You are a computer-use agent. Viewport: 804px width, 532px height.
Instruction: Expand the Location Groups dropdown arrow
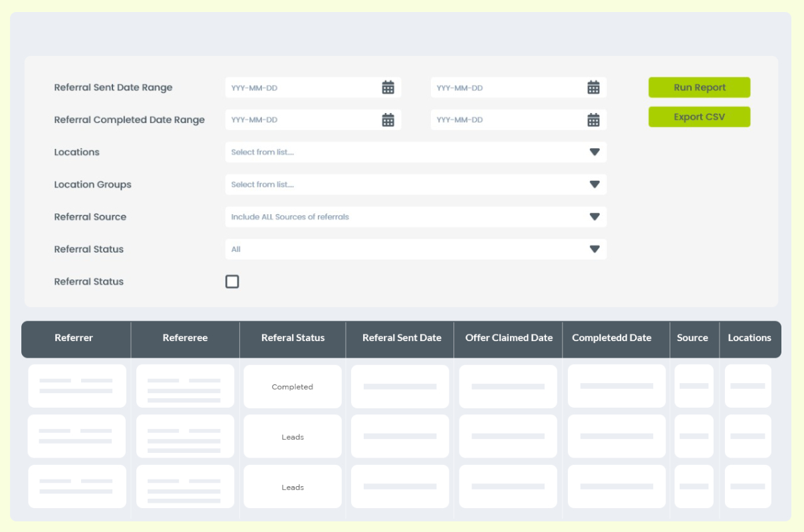point(595,184)
